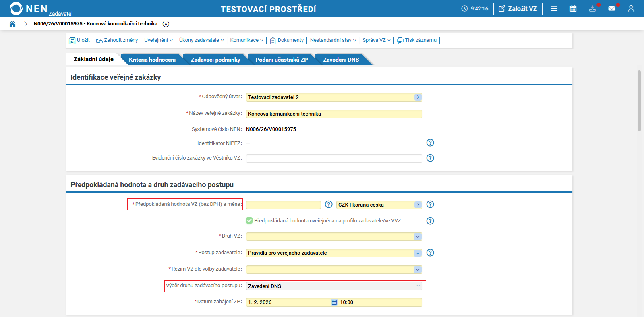Open the Zavedení DNS tab
The height and width of the screenshot is (317, 644).
pyautogui.click(x=341, y=60)
